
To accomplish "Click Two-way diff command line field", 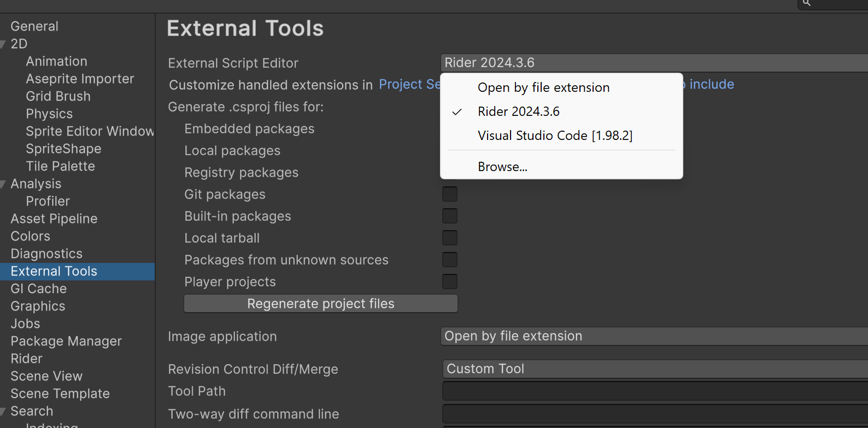I will coord(655,414).
